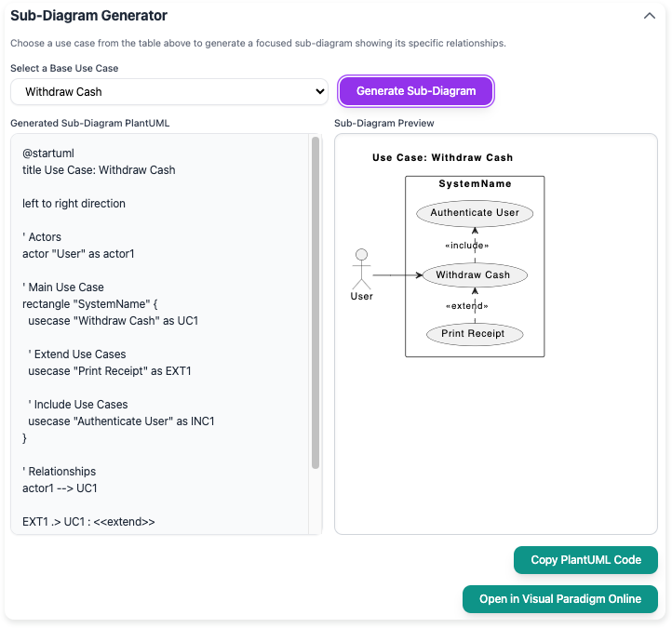Click the "' Main Use Case" comment line
Image resolution: width=672 pixels, height=628 pixels.
click(63, 287)
